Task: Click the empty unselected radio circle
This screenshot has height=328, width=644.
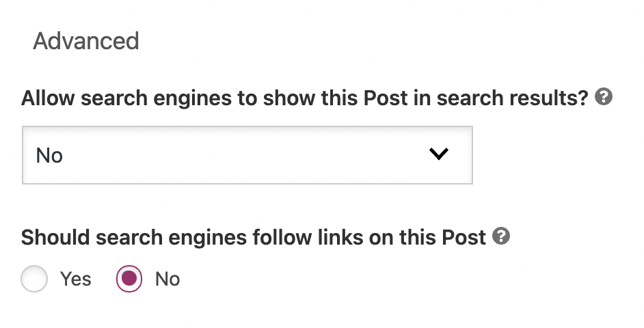Action: [x=34, y=279]
